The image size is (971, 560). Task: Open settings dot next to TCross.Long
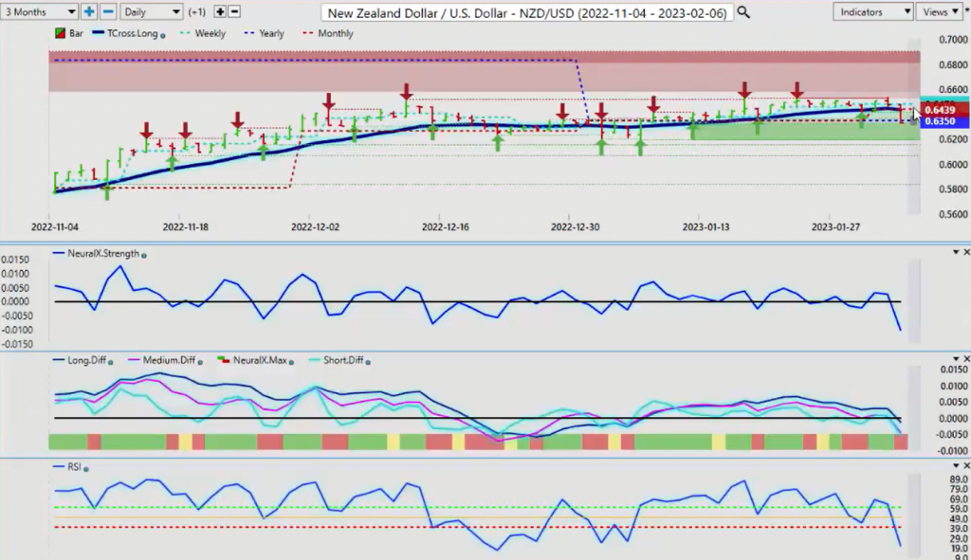point(163,36)
